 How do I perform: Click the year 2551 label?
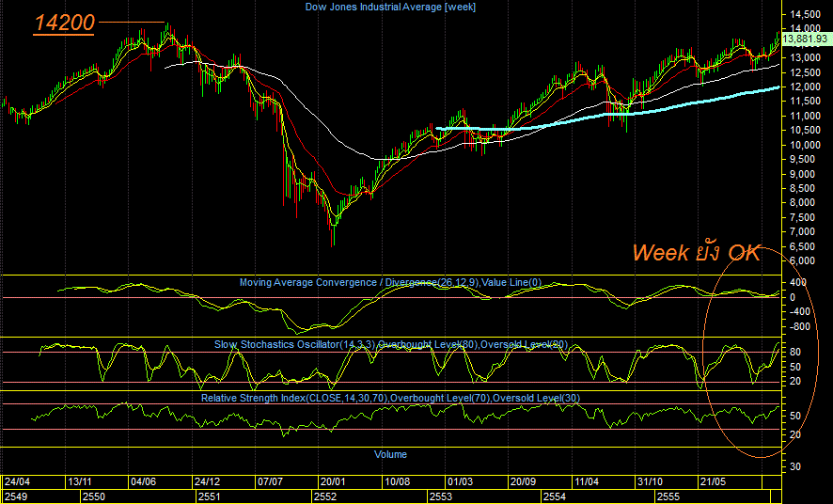pyautogui.click(x=210, y=497)
